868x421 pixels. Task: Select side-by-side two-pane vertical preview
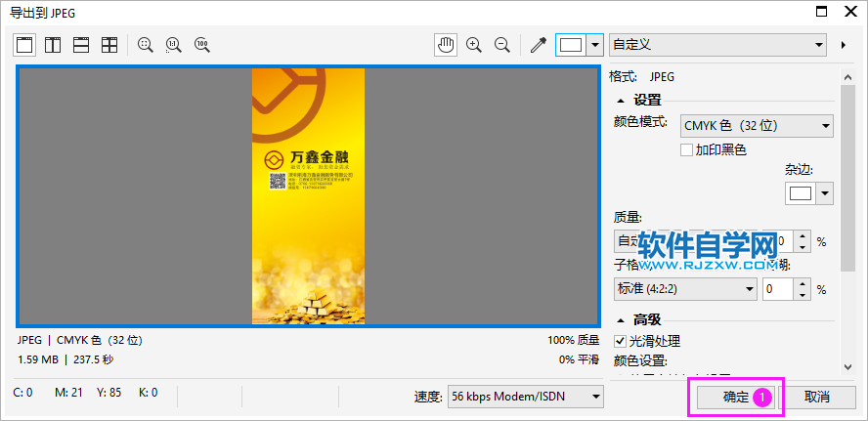tap(53, 45)
